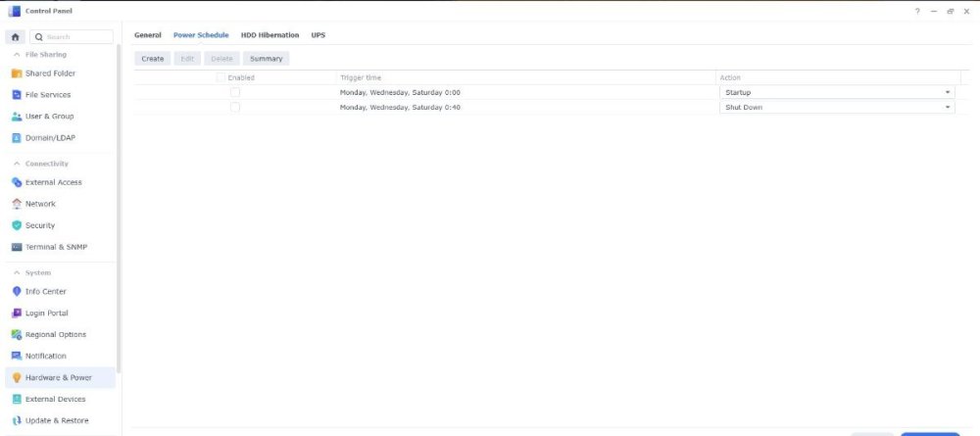
Task: Switch to the UPS tab
Action: (x=318, y=35)
